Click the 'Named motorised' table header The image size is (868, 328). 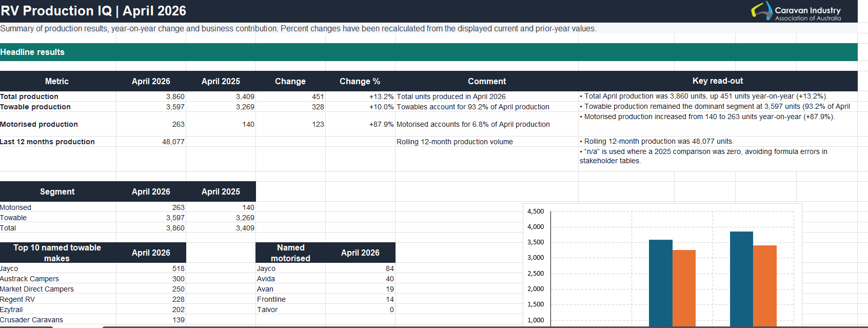[290, 253]
